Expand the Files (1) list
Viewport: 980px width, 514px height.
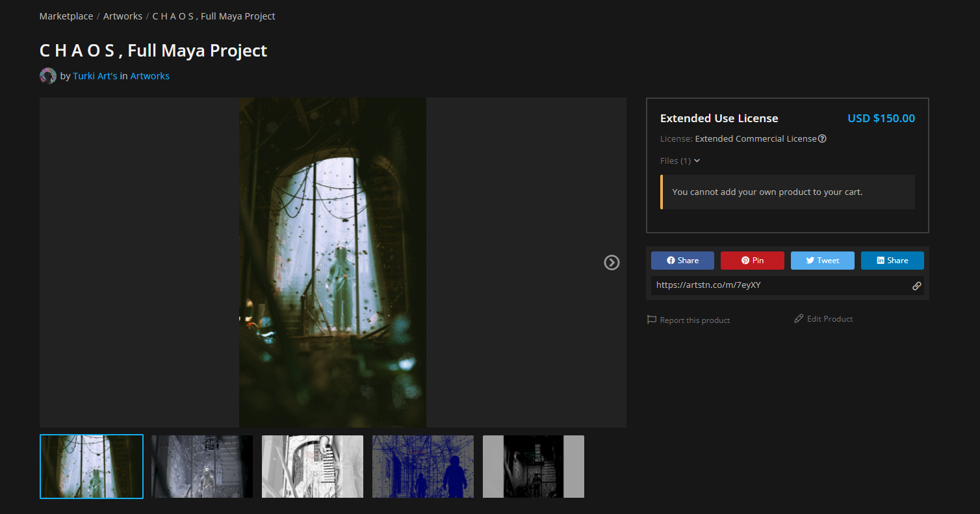(680, 161)
